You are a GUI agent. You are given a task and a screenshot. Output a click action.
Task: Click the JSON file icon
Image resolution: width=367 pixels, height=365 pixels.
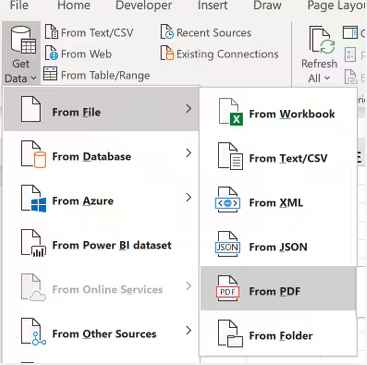pos(228,245)
